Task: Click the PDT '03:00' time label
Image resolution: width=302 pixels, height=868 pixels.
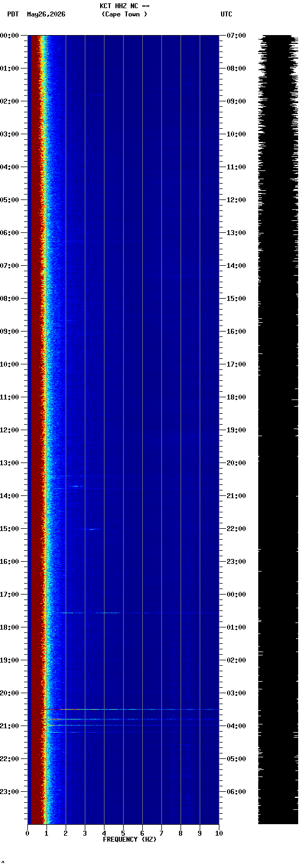Action: click(x=10, y=134)
